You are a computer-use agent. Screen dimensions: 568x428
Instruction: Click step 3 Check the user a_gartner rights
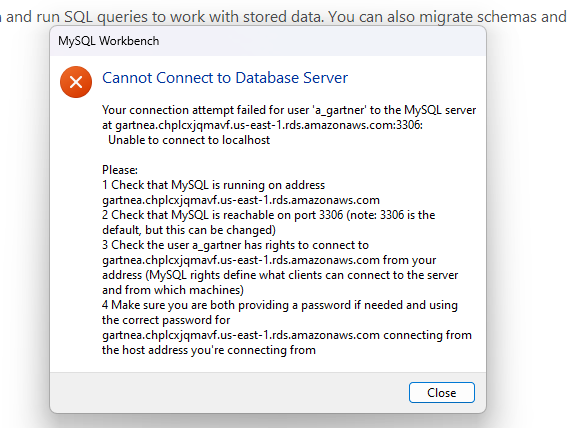pos(235,245)
